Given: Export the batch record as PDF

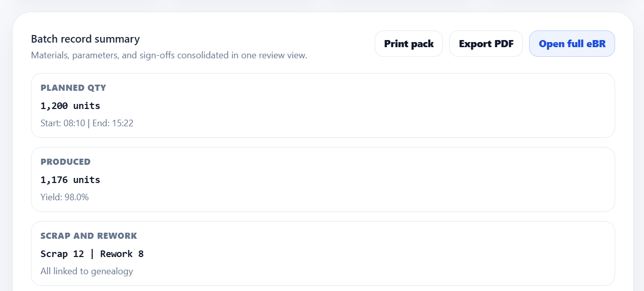Looking at the screenshot, I should 486,44.
